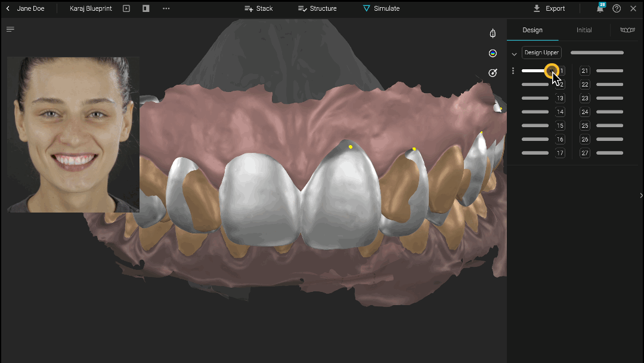
Task: Collapse the Design Upper section chevron
Action: tap(514, 54)
